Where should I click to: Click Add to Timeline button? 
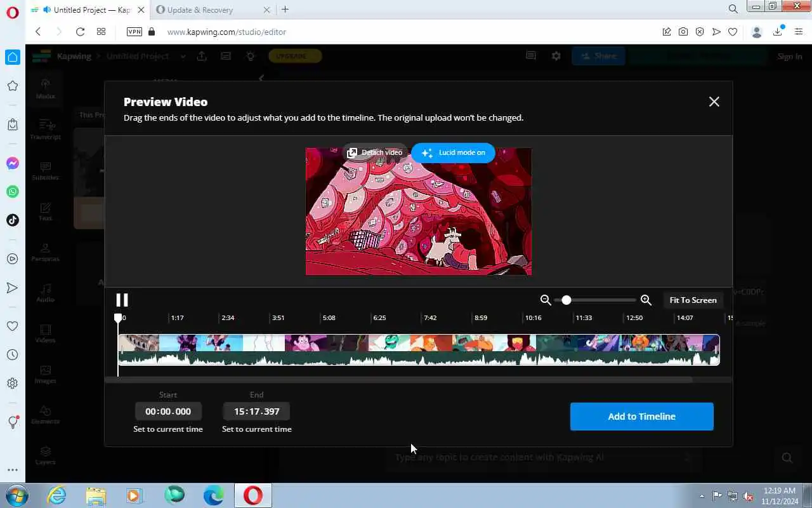(641, 417)
